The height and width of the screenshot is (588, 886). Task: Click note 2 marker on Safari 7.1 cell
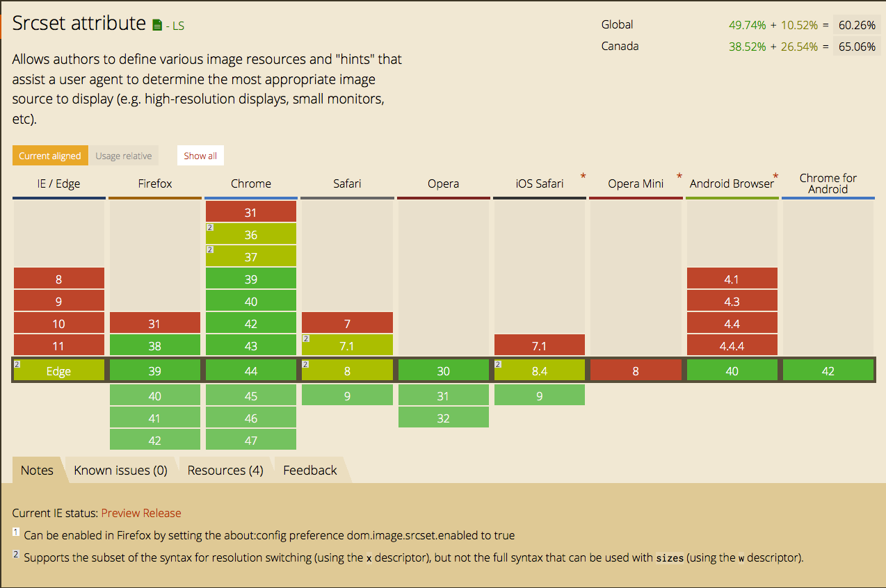(x=305, y=338)
